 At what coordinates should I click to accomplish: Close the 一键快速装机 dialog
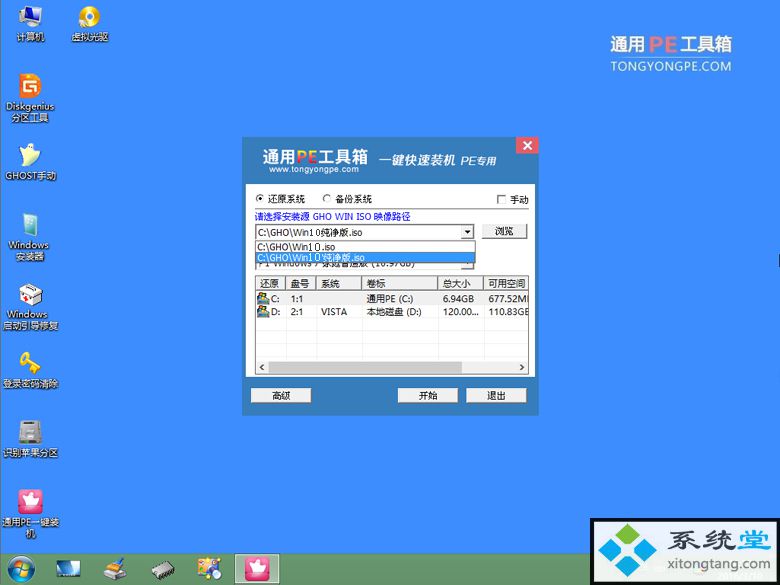pyautogui.click(x=527, y=145)
